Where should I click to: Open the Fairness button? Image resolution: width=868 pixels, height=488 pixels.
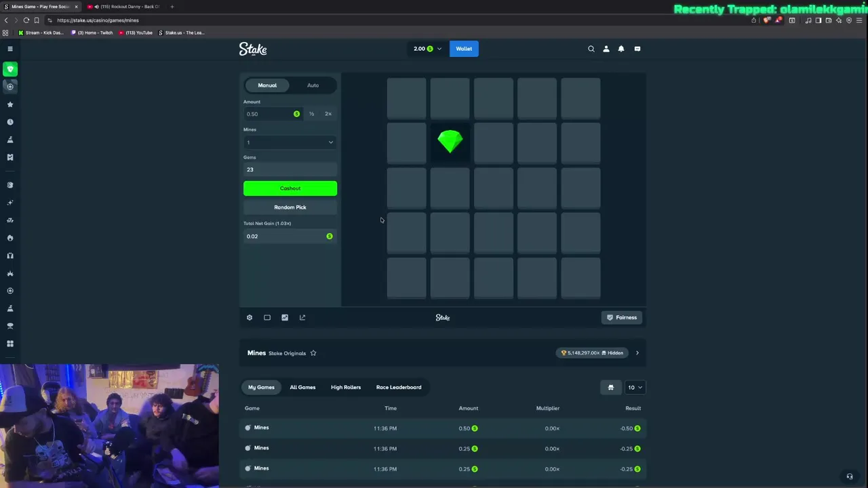pos(622,317)
